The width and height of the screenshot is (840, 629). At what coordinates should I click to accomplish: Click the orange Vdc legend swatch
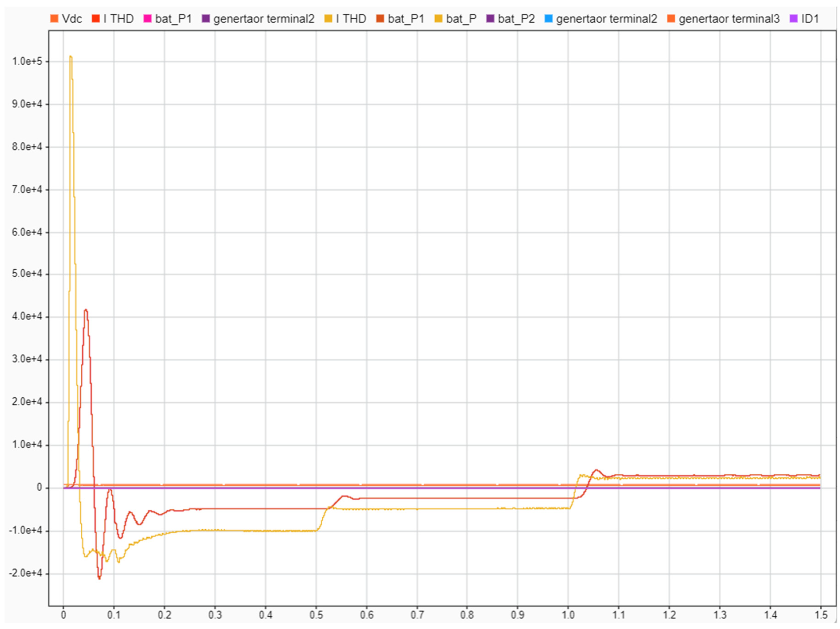point(54,19)
